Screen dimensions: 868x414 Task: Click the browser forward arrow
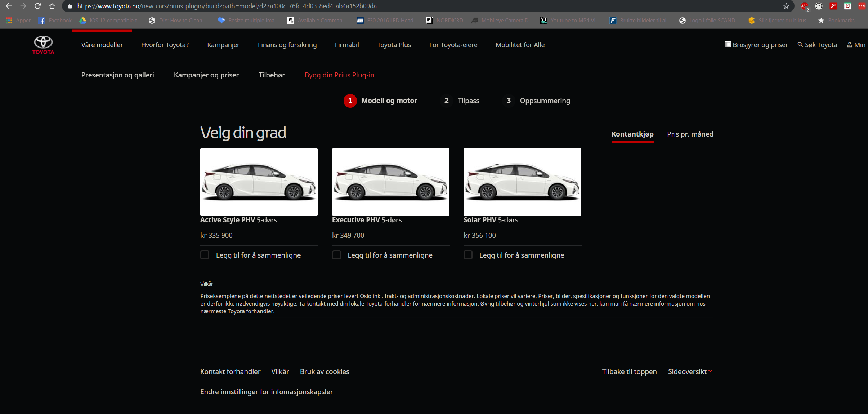[23, 6]
